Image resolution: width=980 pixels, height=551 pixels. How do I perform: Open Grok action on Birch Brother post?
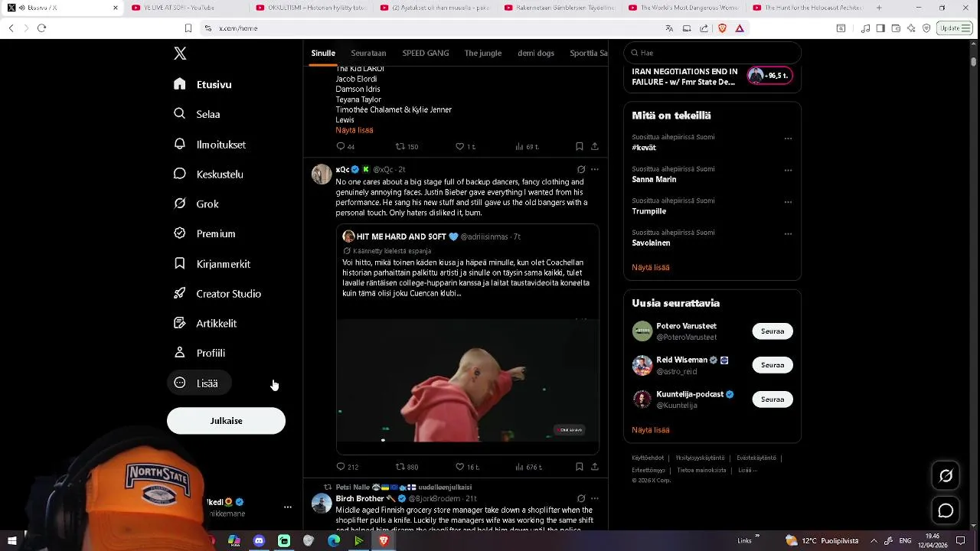[581, 498]
